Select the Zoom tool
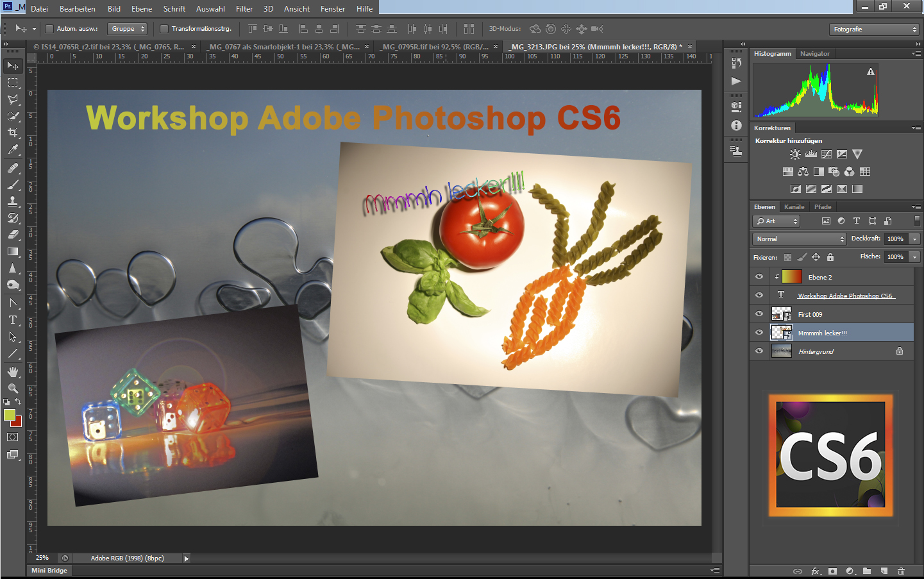 click(x=13, y=389)
